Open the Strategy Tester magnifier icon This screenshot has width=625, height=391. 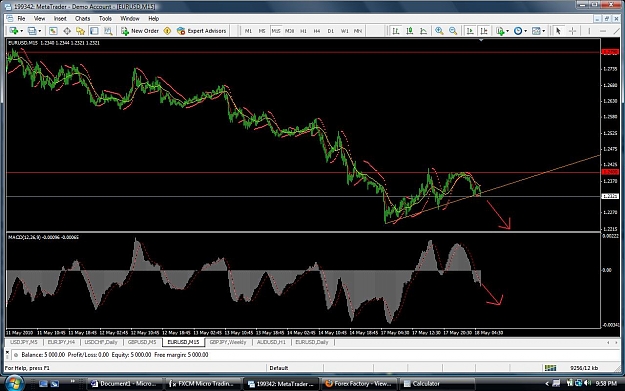pyautogui.click(x=108, y=31)
